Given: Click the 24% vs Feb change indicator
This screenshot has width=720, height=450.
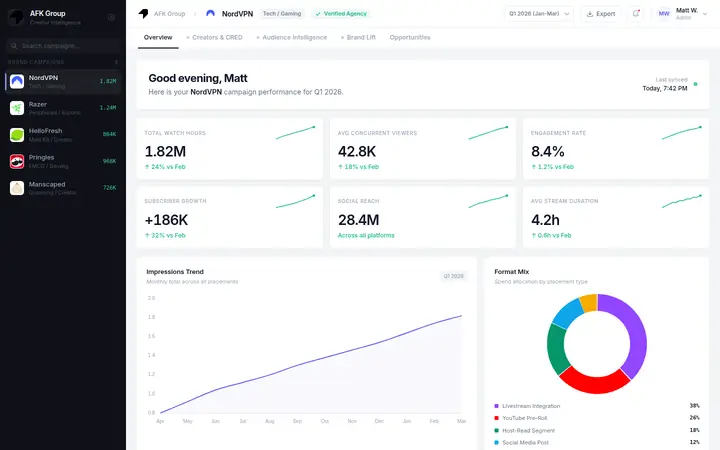Looking at the screenshot, I should 165,167.
